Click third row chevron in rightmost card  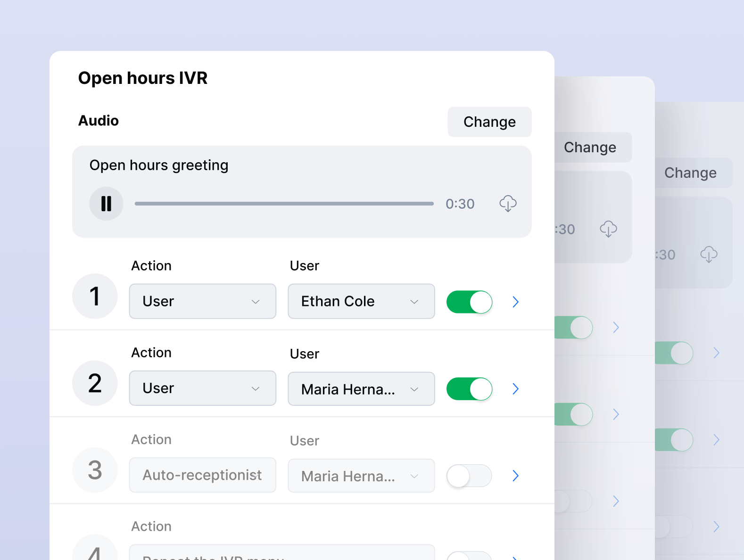point(716,527)
